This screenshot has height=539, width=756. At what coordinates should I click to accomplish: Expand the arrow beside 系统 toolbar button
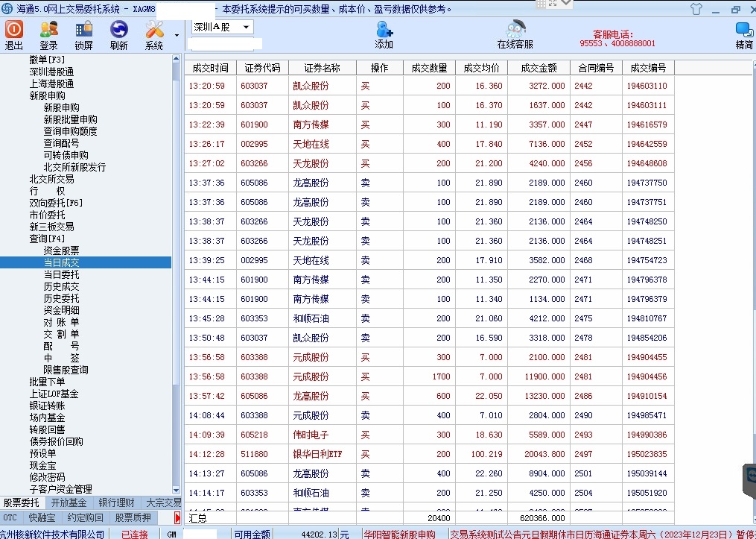coord(177,35)
